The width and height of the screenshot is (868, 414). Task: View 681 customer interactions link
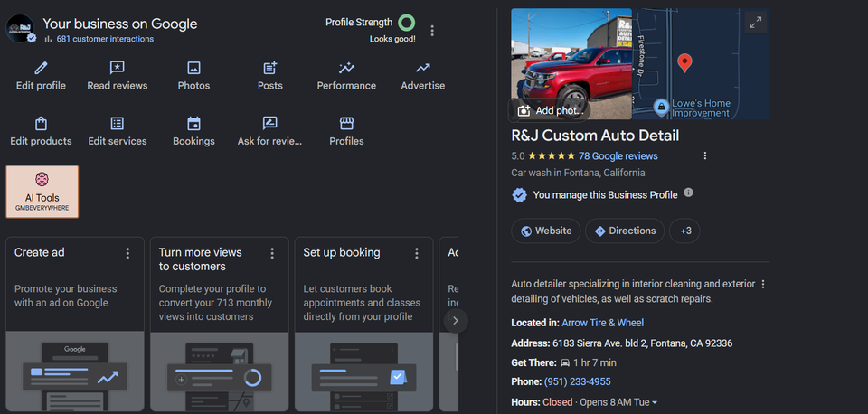tap(105, 39)
